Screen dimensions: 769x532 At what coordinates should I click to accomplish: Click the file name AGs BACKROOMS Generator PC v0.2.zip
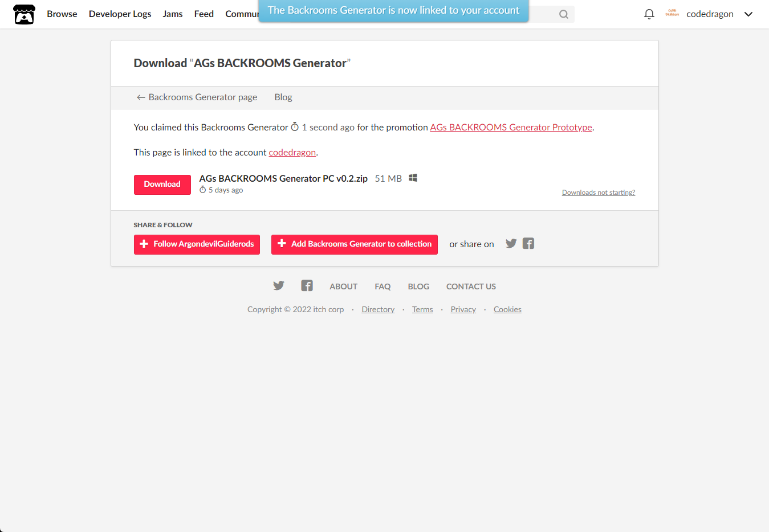coord(283,178)
